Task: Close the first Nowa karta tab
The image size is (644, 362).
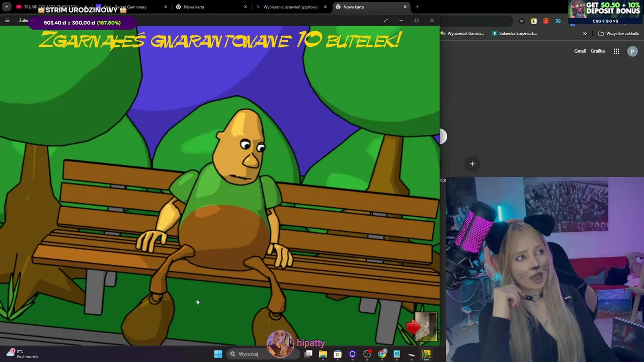Action: pyautogui.click(x=246, y=7)
